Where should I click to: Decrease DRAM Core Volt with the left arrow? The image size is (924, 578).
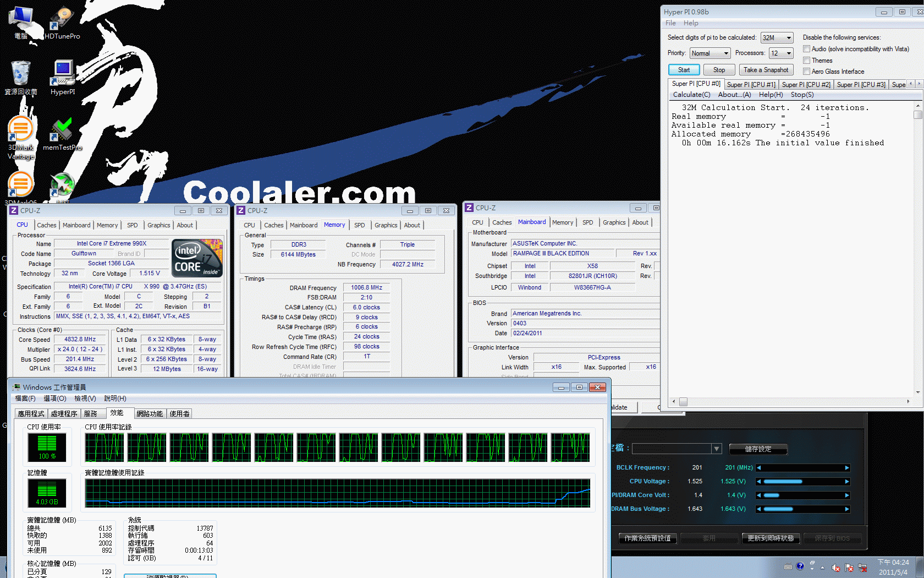759,495
